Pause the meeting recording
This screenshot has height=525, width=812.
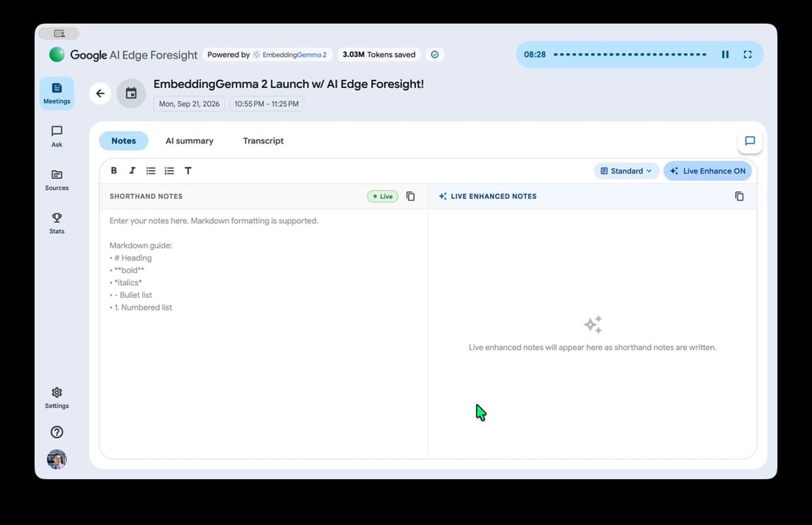(x=726, y=54)
